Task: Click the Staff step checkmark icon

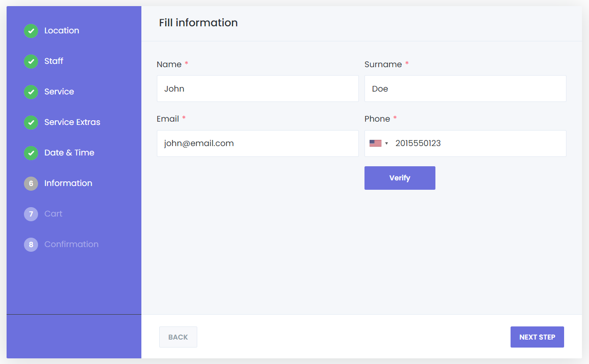Action: tap(31, 61)
